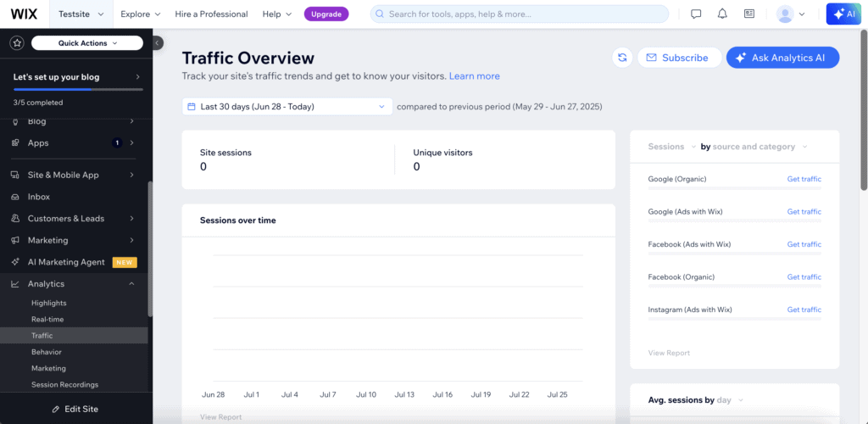Click Get traffic for Facebook (Ads with Wix)

(x=804, y=244)
